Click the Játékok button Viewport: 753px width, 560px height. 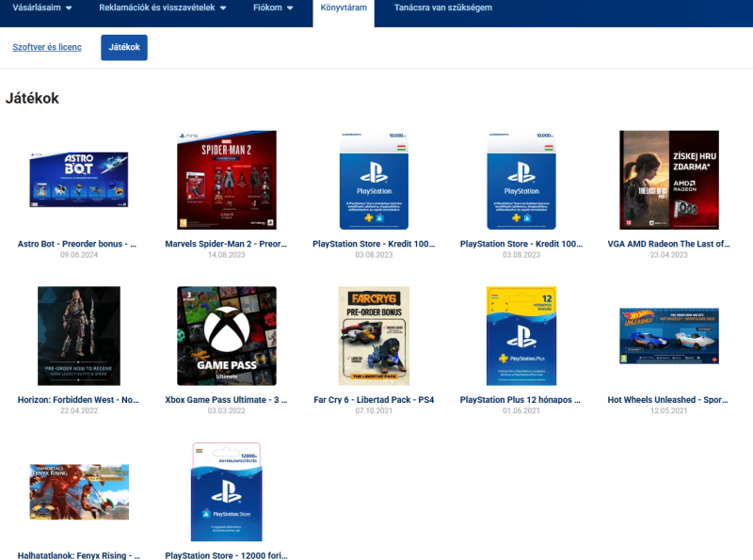(124, 47)
